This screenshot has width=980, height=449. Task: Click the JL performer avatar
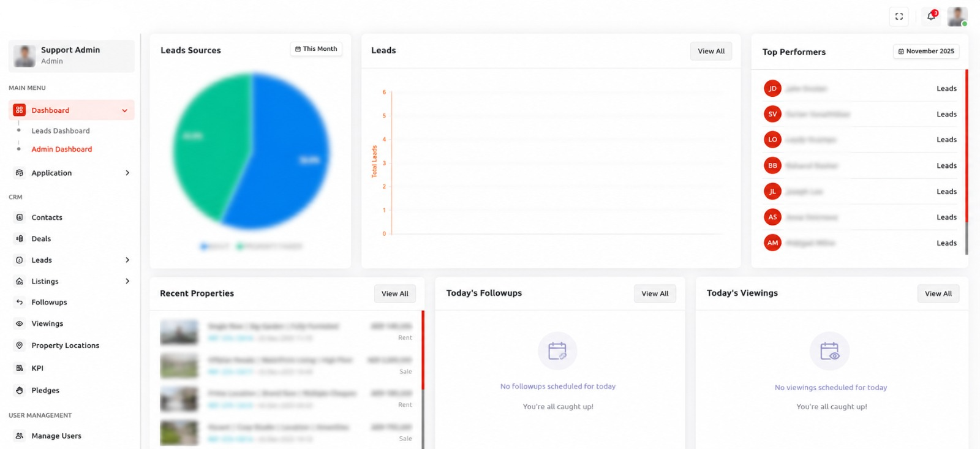tap(772, 191)
